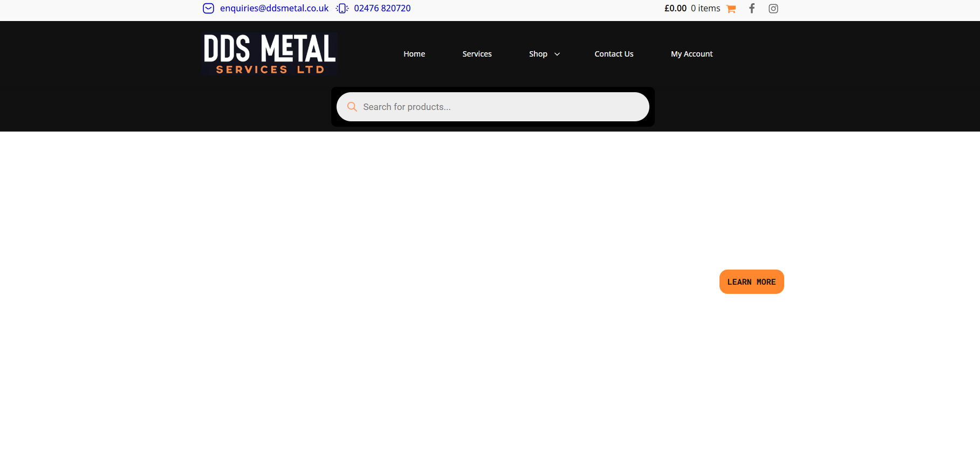Image resolution: width=980 pixels, height=475 pixels.
Task: Open the Shop menu
Action: pyautogui.click(x=538, y=54)
